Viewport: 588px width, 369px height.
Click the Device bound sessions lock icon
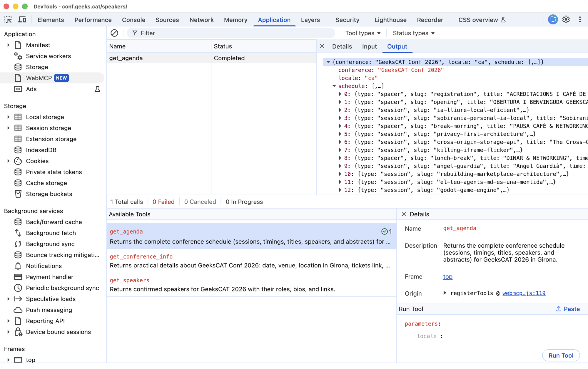tap(18, 332)
